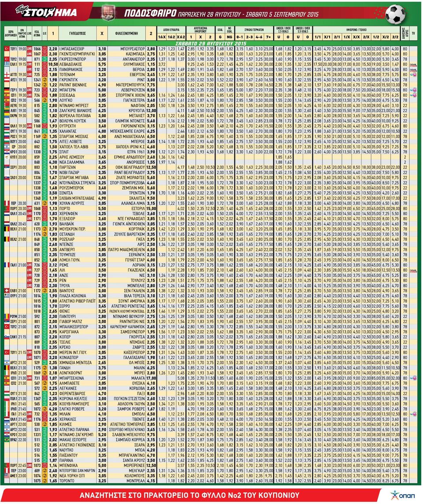The width and height of the screenshot is (423, 504).
Task: Click the red footer banner ΑΝΑΖΗΤΗΣΤΕ ΣΤΟ ΠΡΑΚΤΟΡΕΙΟ
Action: (x=189, y=495)
